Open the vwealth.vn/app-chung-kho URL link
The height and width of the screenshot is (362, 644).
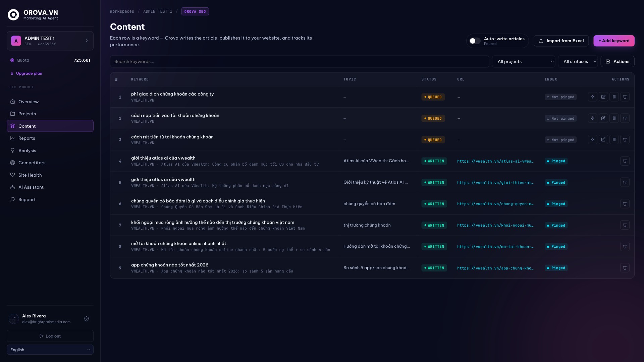click(x=495, y=268)
